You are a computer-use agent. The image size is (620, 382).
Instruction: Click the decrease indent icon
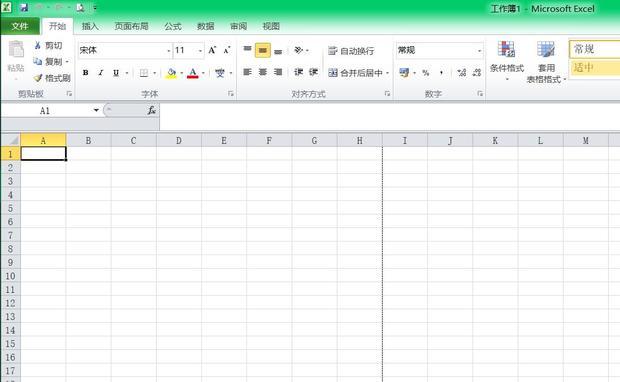[299, 72]
